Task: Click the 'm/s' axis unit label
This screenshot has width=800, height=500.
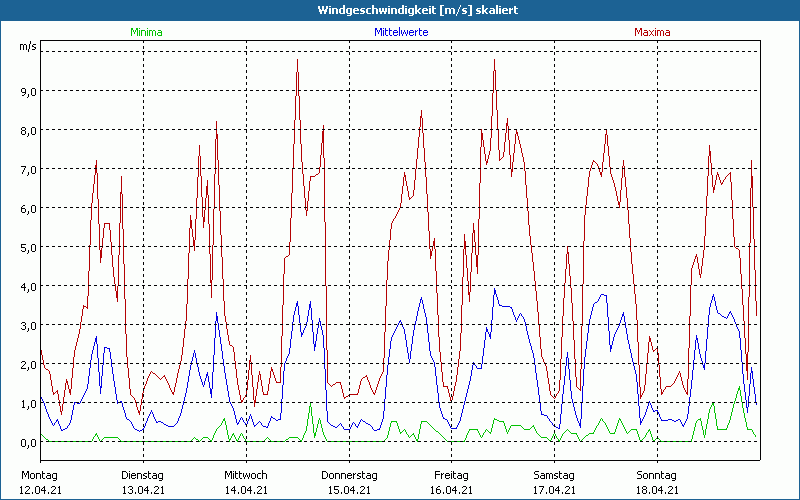Action: pyautogui.click(x=28, y=46)
